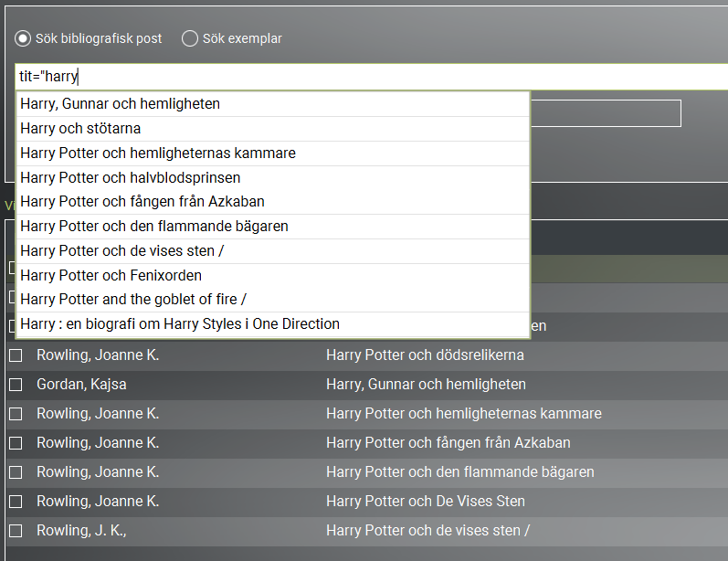Click result title Harry Potter och fången från Azkaban
Viewport: 728px width, 561px height.
[x=448, y=443]
